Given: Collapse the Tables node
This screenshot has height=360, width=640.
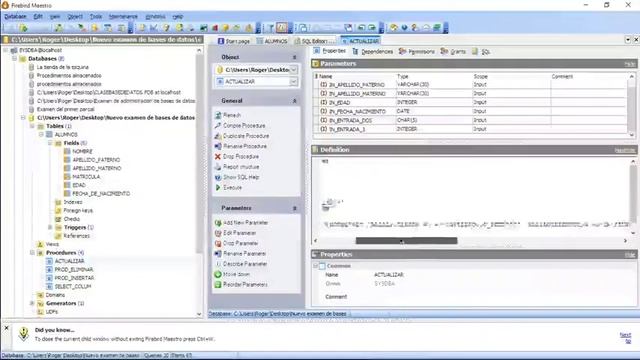Looking at the screenshot, I should (32, 126).
